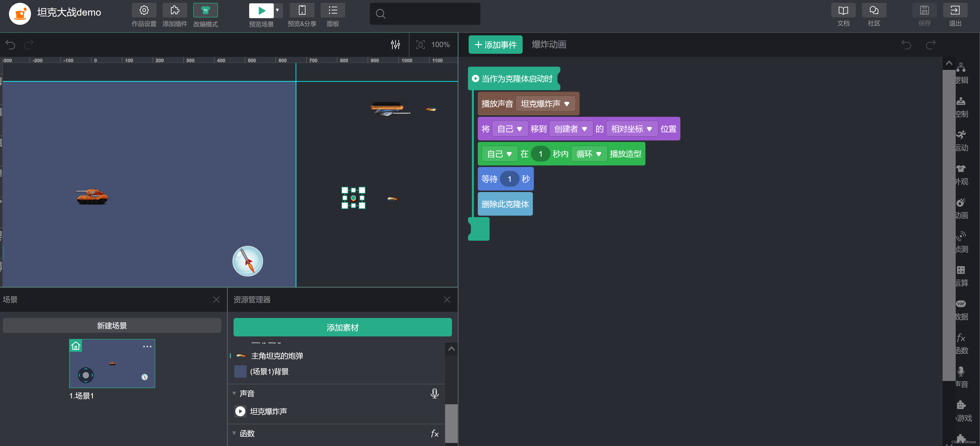The height and width of the screenshot is (446, 980).
Task: Click the stage adjustment sliders icon
Action: point(395,45)
